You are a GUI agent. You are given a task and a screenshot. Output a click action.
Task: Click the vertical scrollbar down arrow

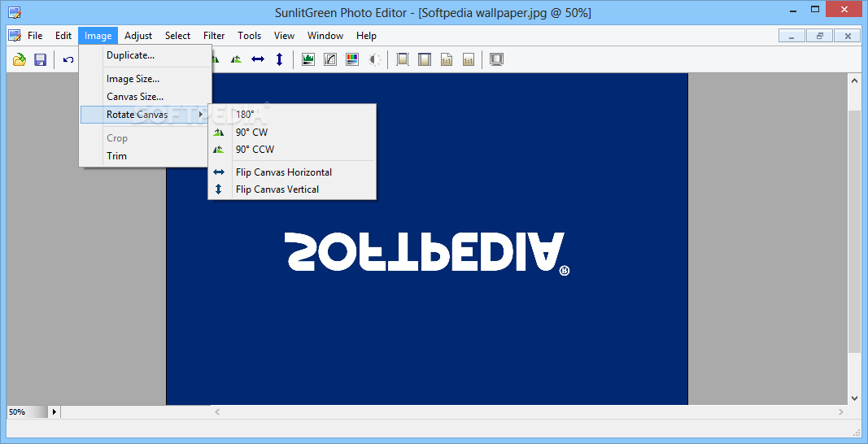click(x=854, y=398)
